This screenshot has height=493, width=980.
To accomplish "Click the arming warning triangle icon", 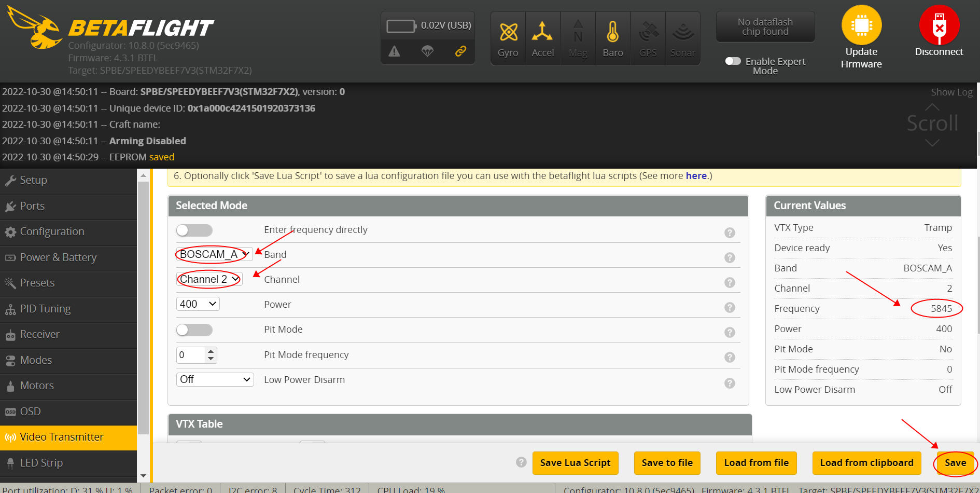I will [395, 51].
